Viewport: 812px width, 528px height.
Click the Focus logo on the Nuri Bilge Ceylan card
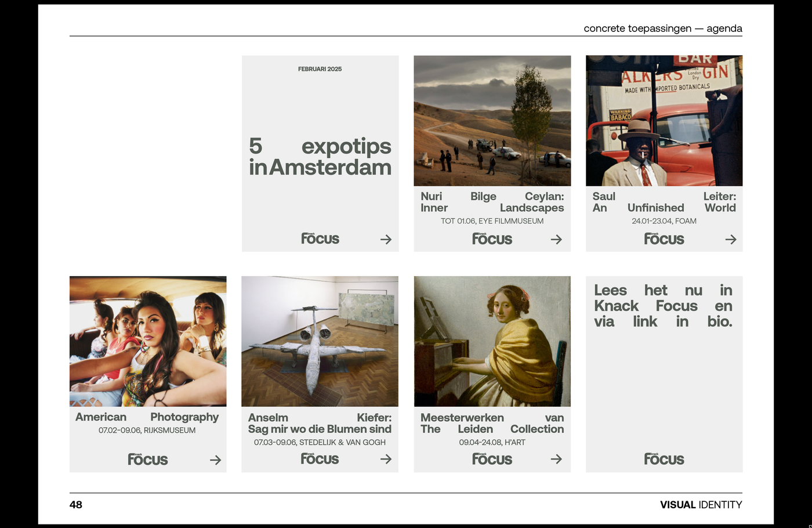[x=492, y=238]
